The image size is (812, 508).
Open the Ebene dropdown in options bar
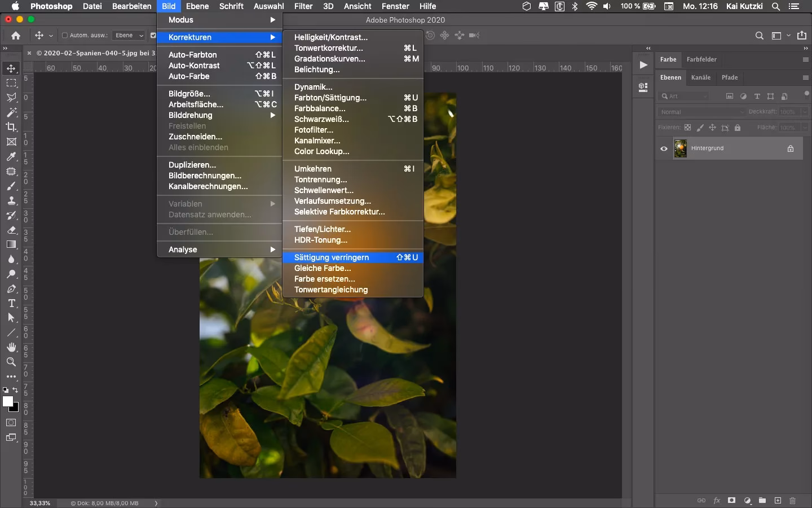coord(129,36)
